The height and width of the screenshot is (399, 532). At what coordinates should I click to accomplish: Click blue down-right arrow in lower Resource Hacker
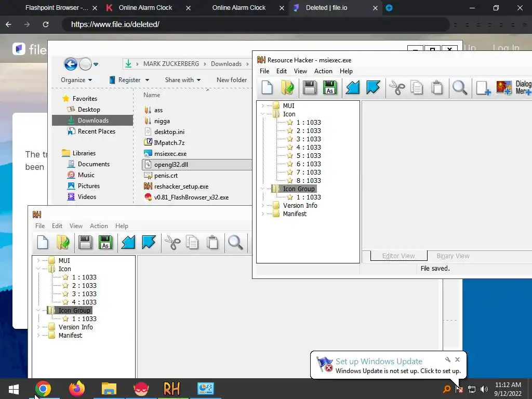149,243
